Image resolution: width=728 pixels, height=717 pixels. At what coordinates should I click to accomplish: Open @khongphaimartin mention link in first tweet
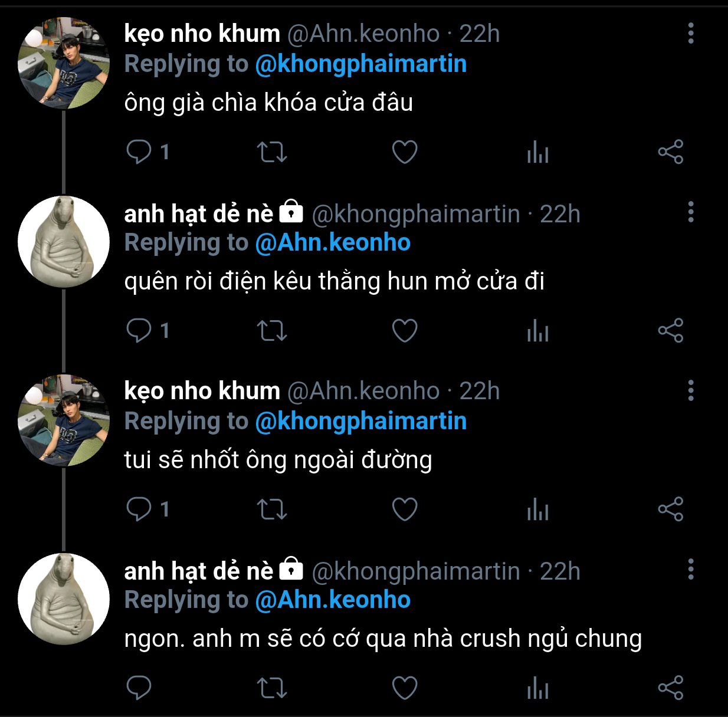tap(360, 64)
